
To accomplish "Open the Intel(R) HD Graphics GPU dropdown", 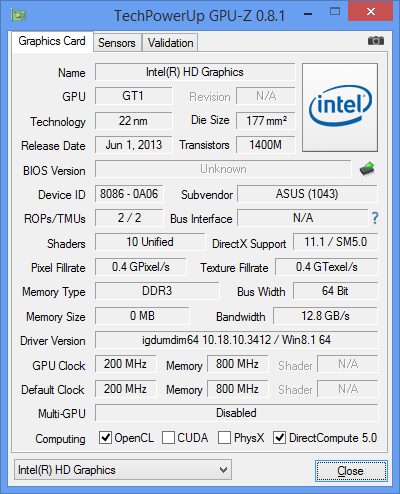I will tap(123, 470).
